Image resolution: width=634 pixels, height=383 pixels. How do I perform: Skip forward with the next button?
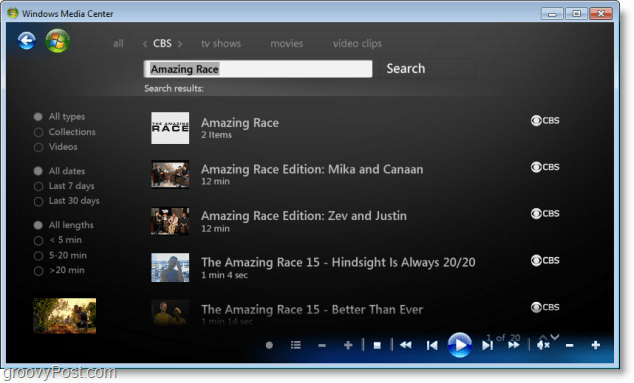487,345
